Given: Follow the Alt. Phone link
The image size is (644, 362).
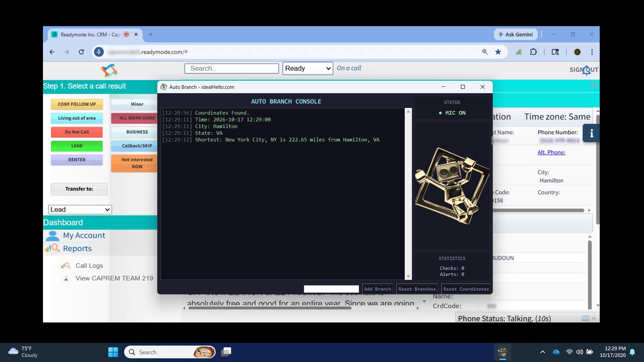Looking at the screenshot, I should pos(551,152).
